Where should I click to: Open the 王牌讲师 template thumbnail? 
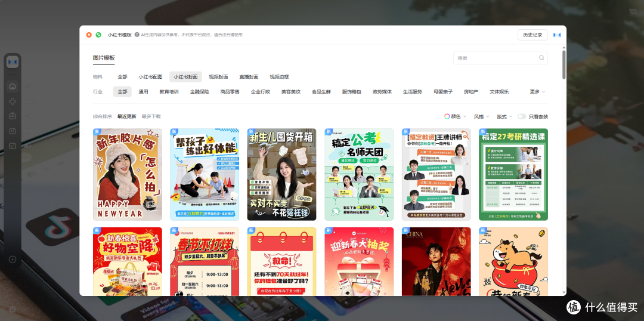click(436, 175)
